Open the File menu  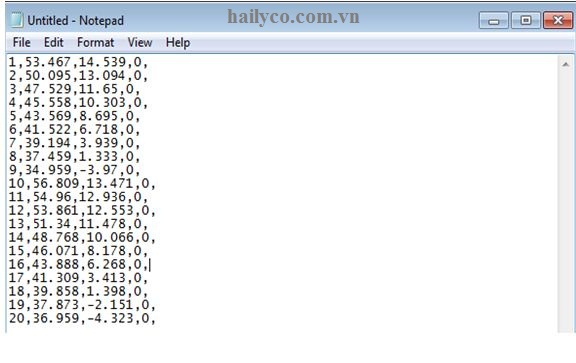(21, 43)
